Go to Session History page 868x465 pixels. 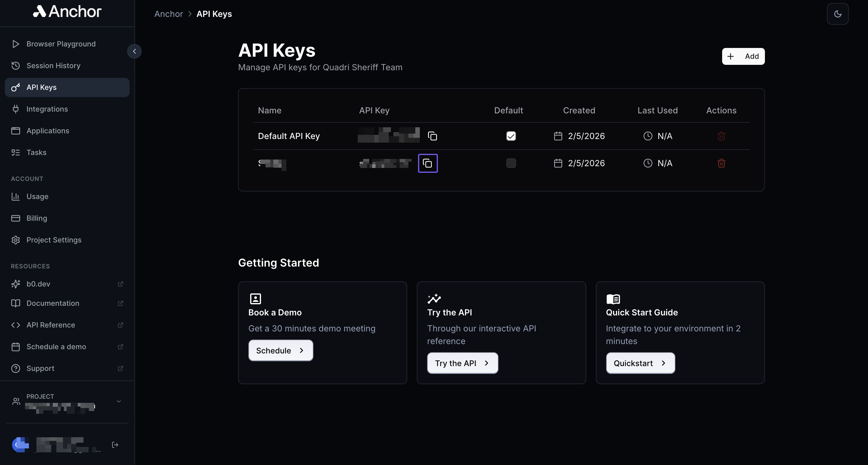click(x=53, y=65)
